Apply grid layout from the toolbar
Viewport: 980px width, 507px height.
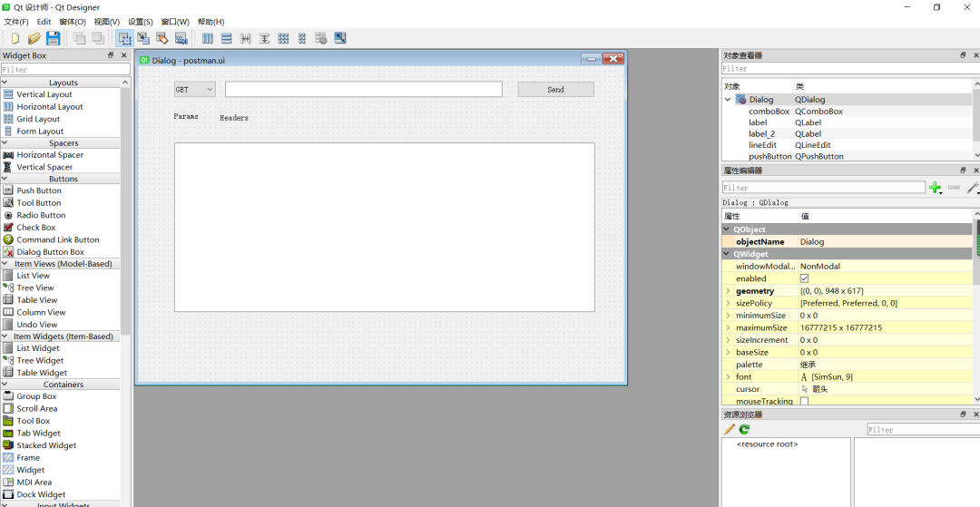pyautogui.click(x=283, y=38)
